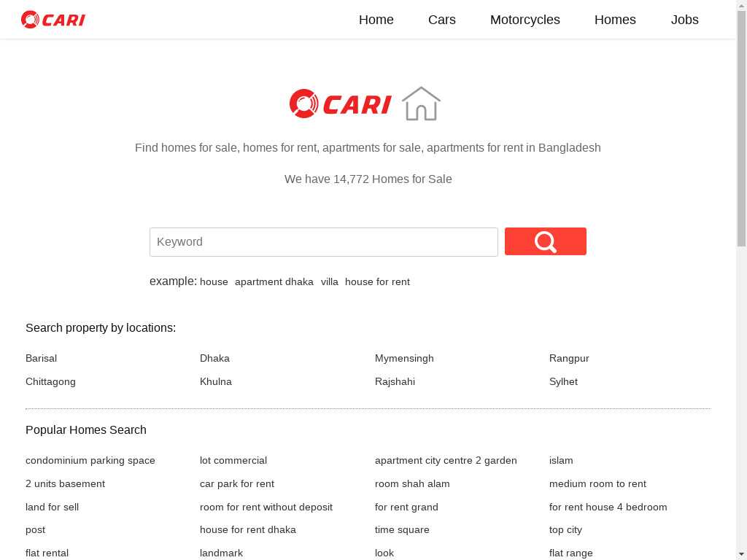
Task: Open the 'landmark' popular search
Action: pos(222,553)
